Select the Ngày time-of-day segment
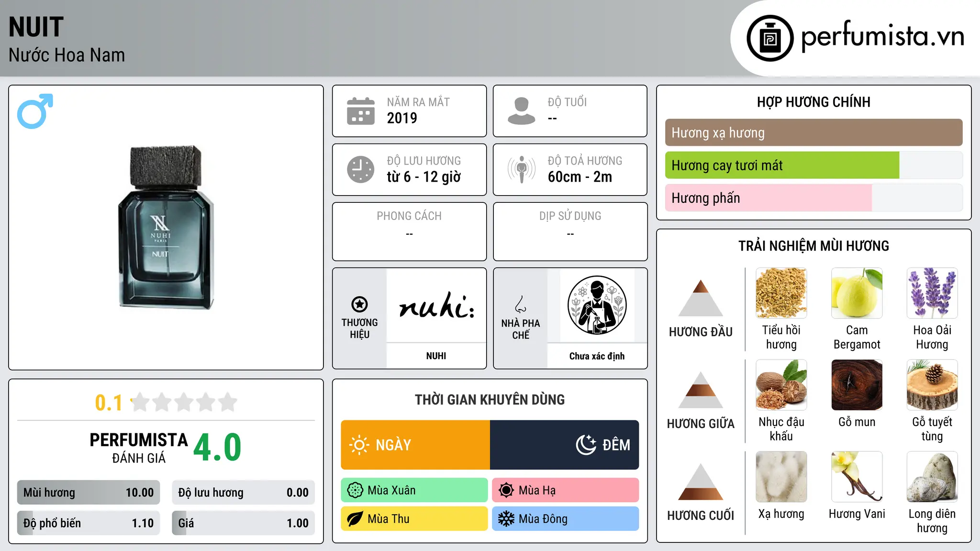 click(415, 445)
